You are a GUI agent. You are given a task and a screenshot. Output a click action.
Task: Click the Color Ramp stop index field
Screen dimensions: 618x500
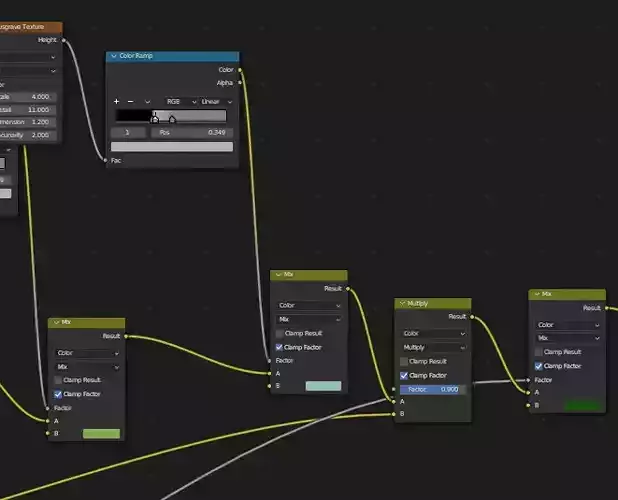coord(128,132)
